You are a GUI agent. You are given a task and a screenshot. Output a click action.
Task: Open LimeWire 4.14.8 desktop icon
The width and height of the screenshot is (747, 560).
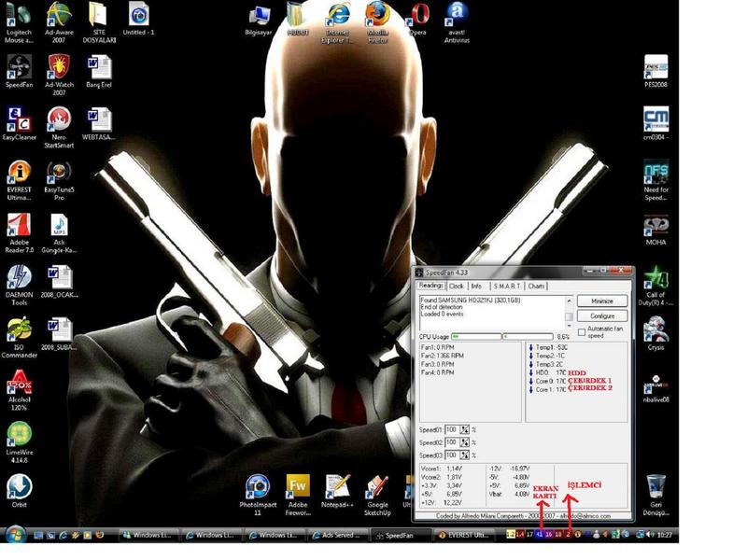coord(19,441)
